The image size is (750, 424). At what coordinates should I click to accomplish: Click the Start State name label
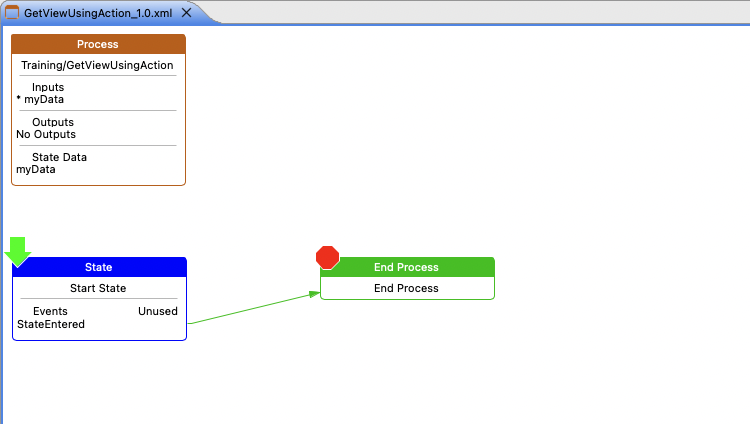98,288
